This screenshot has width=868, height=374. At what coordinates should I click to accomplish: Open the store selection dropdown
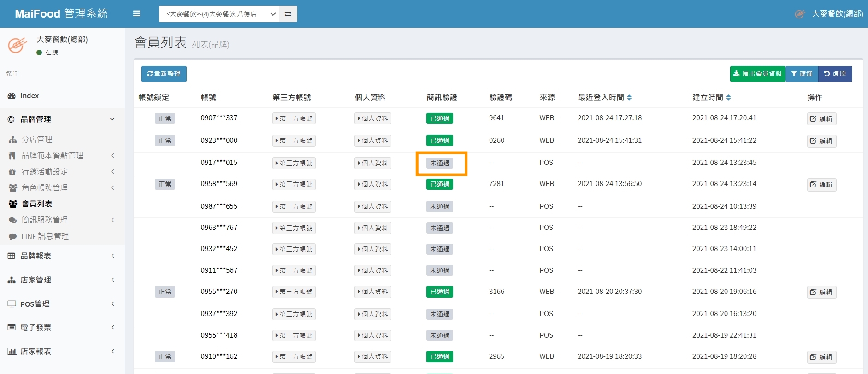[219, 14]
